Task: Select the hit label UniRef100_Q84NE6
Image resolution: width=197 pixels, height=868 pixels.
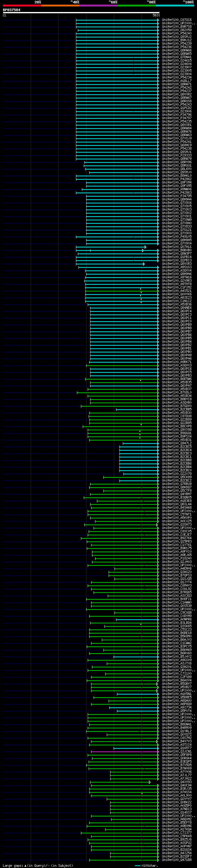Action: [x=177, y=308]
